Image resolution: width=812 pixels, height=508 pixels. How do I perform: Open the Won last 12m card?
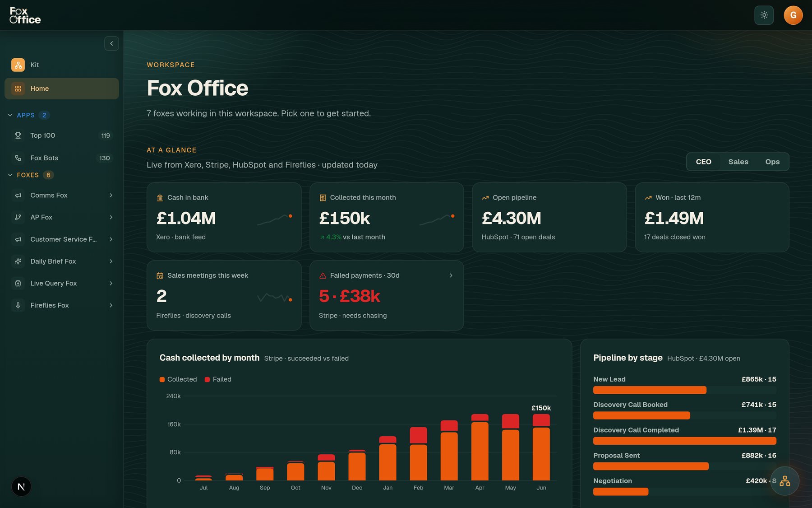click(712, 217)
